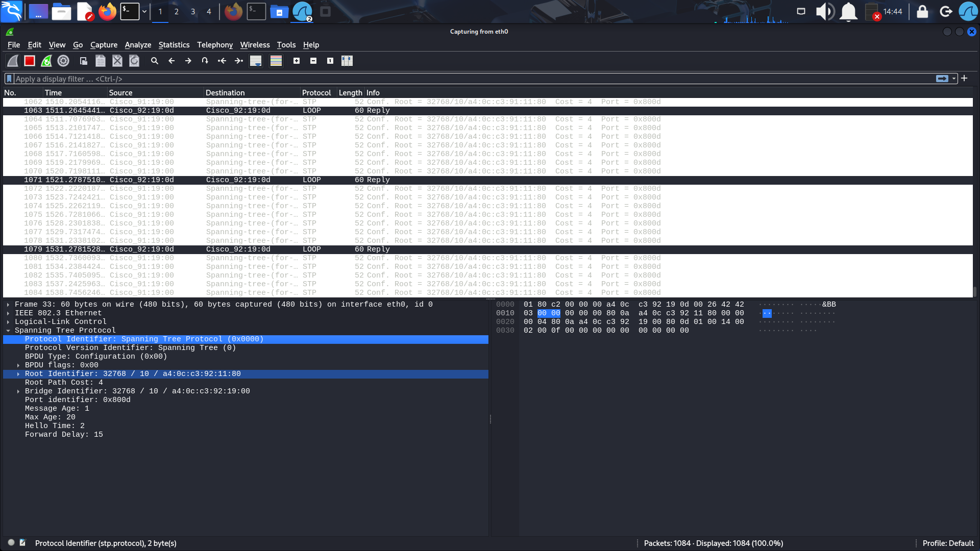Toggle auto-scroll during live capture
This screenshot has height=551, width=980.
(x=256, y=61)
